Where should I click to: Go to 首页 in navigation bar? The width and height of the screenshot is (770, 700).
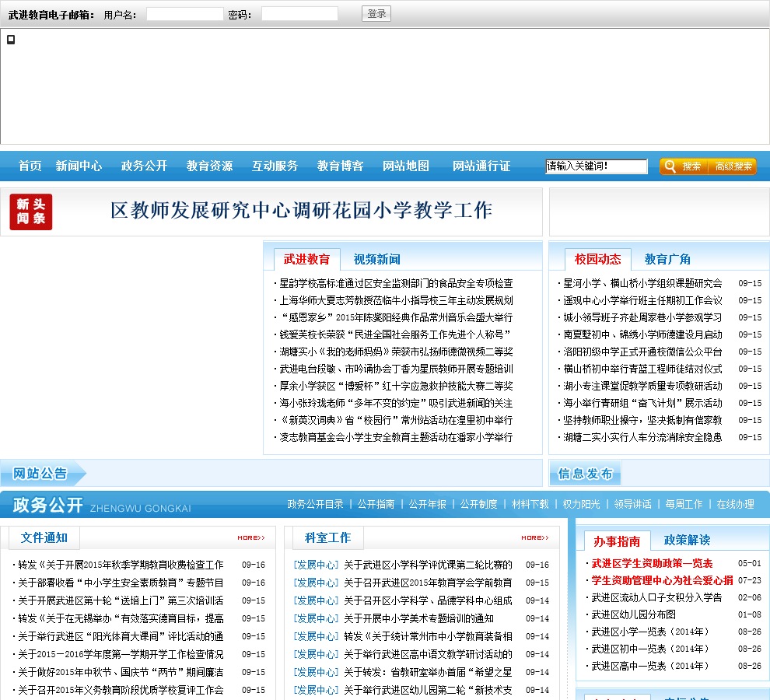tap(30, 166)
